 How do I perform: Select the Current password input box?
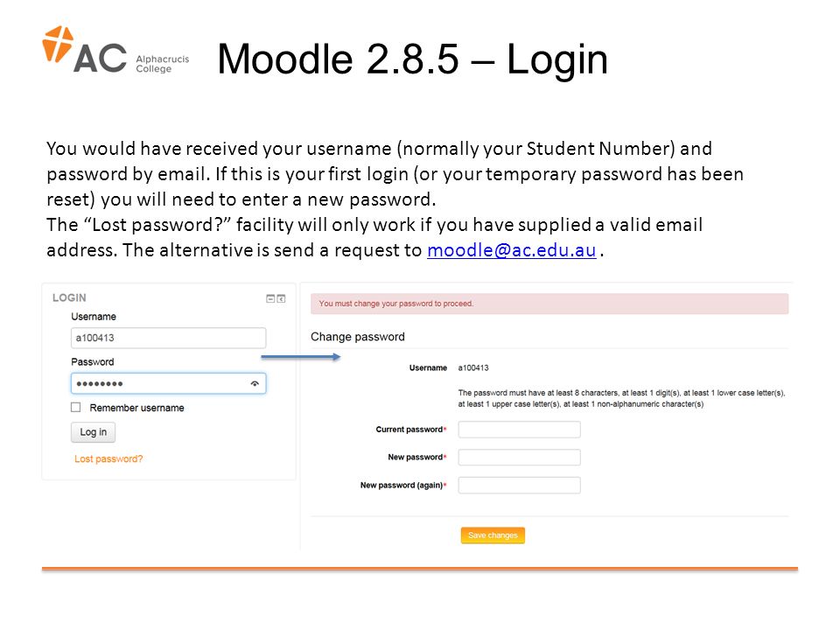point(519,430)
